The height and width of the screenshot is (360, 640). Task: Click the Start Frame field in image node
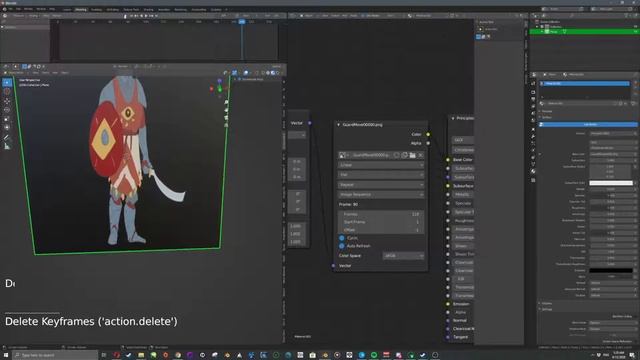pos(381,222)
